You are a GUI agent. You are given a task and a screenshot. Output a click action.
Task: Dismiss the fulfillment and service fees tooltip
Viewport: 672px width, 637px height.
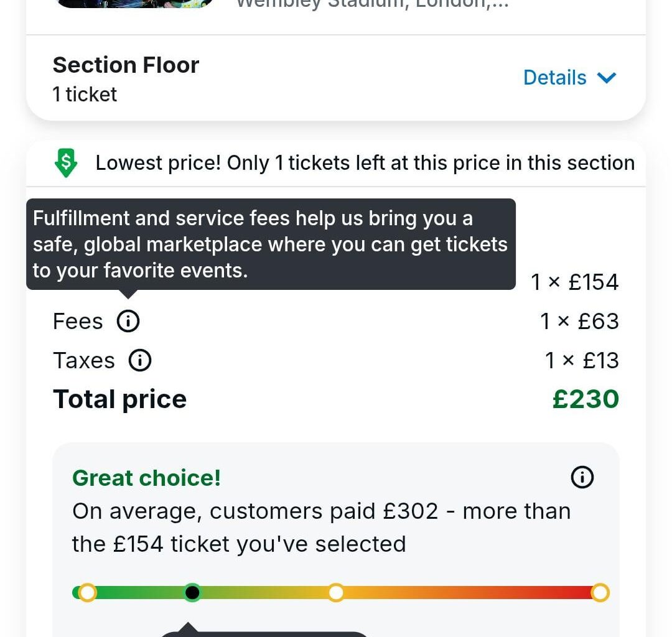pyautogui.click(x=271, y=244)
